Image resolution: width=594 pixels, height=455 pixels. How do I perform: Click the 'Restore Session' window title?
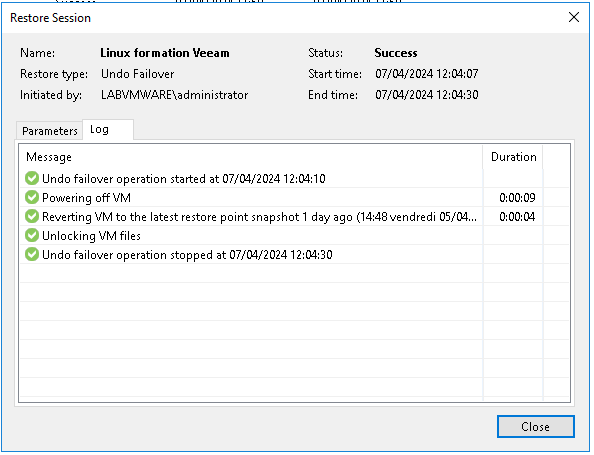click(50, 18)
